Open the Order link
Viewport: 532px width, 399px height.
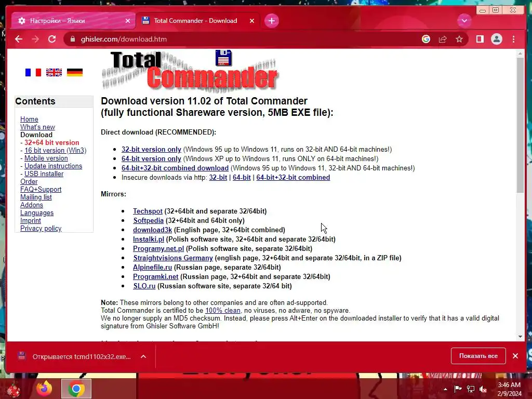(29, 181)
